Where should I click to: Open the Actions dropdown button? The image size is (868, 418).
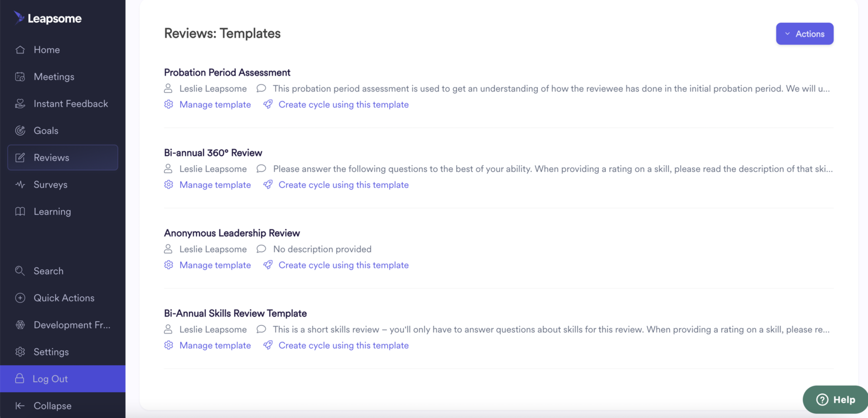pos(805,33)
